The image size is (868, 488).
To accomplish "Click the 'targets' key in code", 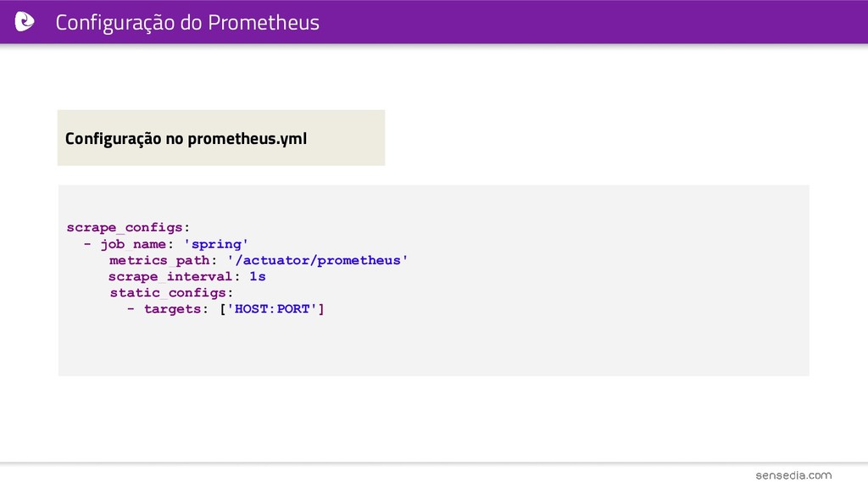I will (x=172, y=308).
